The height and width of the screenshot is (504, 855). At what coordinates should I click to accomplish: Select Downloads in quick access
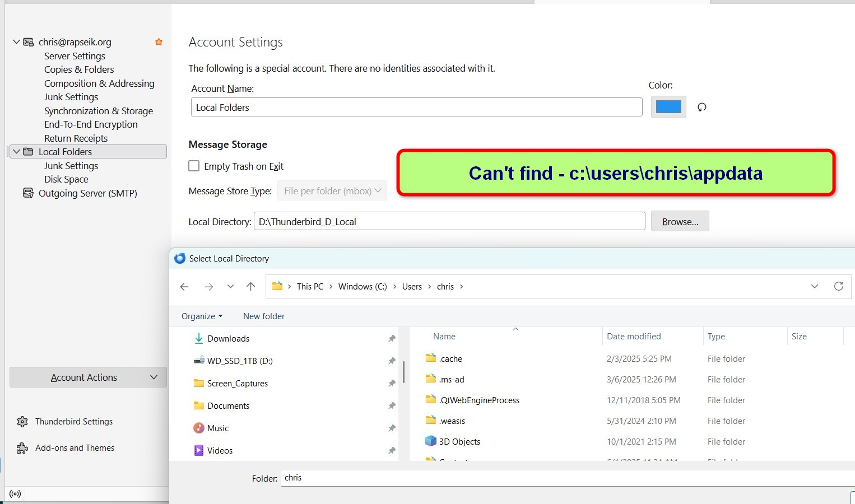tap(228, 339)
